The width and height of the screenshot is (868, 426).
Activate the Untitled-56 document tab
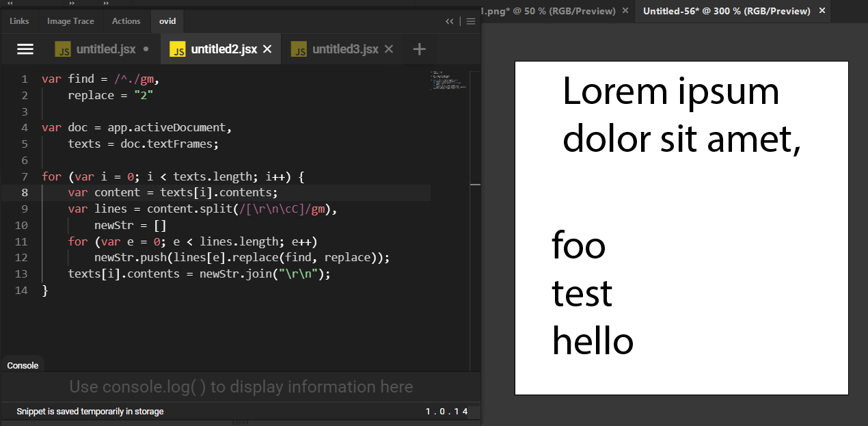(x=727, y=11)
